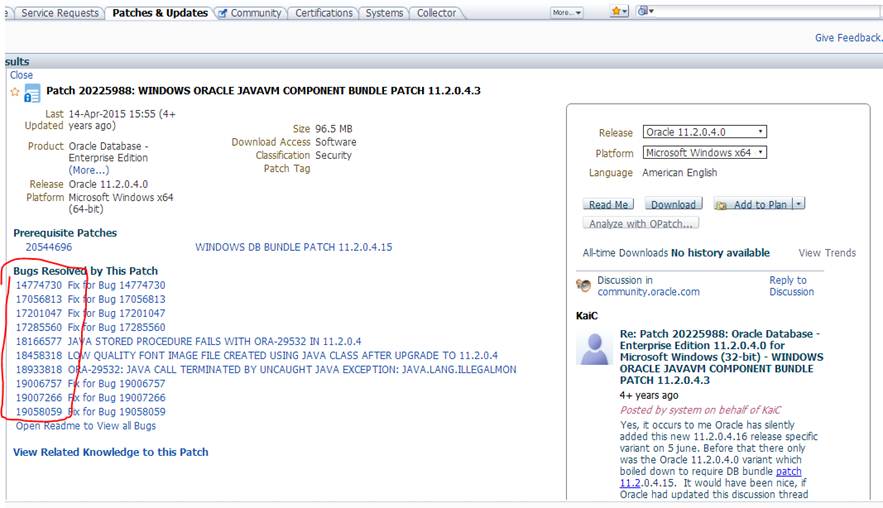Screen dimensions: 883x508
Task: Open View Related Knowledge to this Patch
Action: [x=110, y=452]
